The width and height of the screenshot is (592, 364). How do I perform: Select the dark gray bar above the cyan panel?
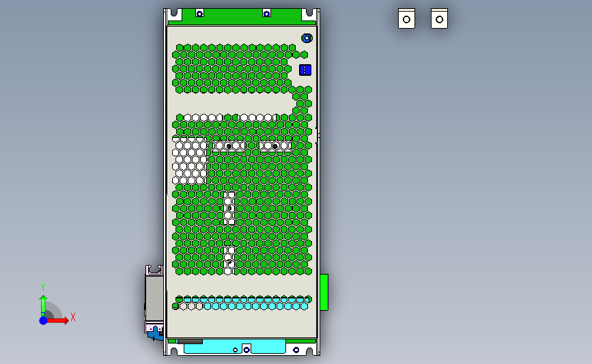coord(190,341)
